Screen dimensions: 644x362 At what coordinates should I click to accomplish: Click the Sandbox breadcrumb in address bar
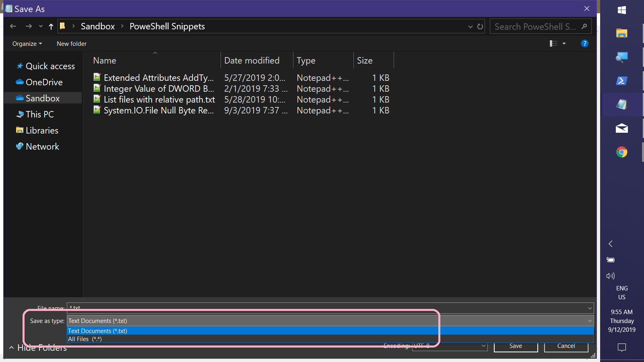(x=98, y=26)
